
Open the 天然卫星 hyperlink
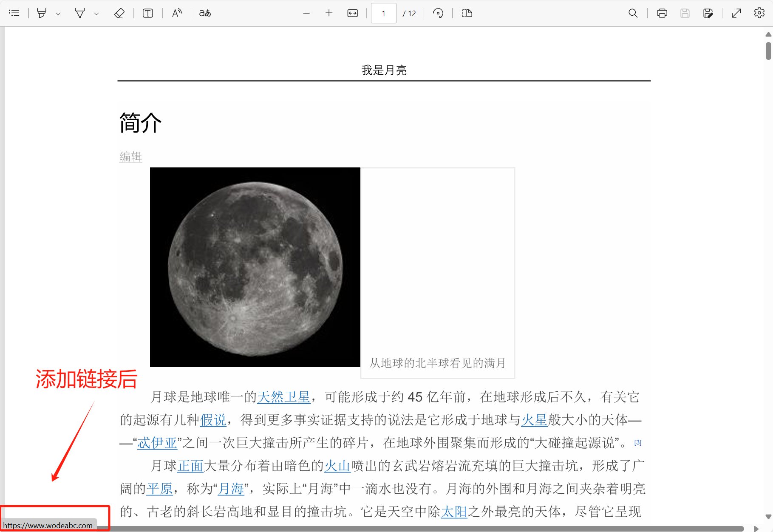[283, 397]
